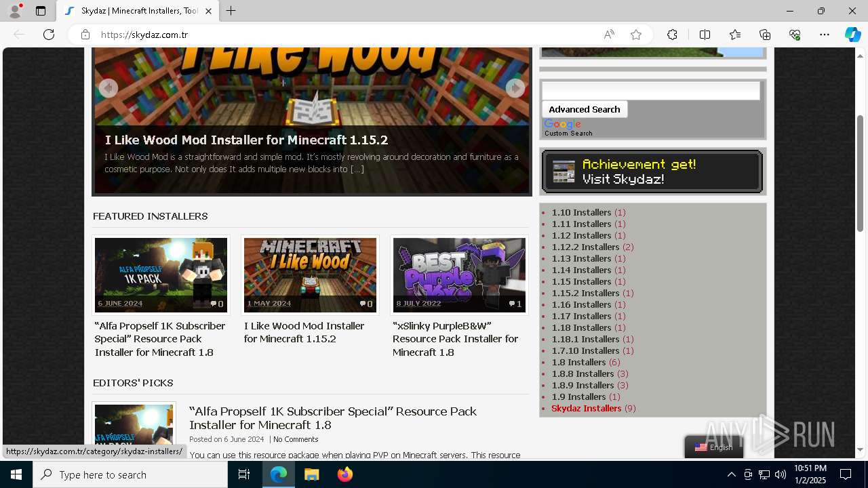The image size is (868, 488).
Task: Open No Comments link under post
Action: pyautogui.click(x=296, y=439)
